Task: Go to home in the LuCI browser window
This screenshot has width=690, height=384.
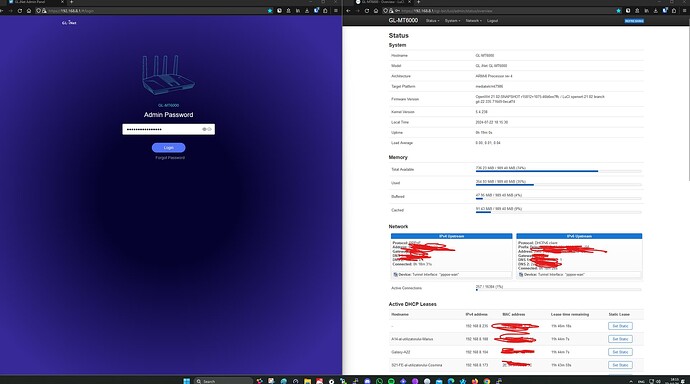Action: [376, 11]
